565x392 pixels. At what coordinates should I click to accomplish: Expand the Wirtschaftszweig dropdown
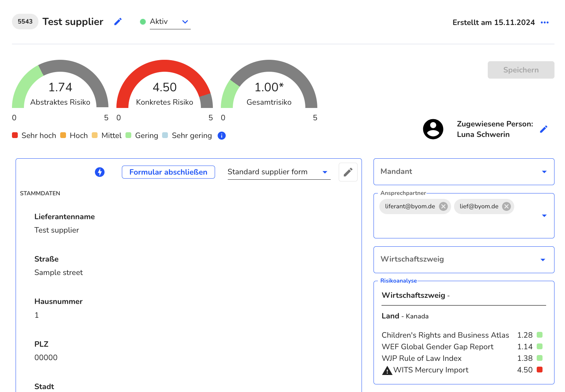(464, 260)
